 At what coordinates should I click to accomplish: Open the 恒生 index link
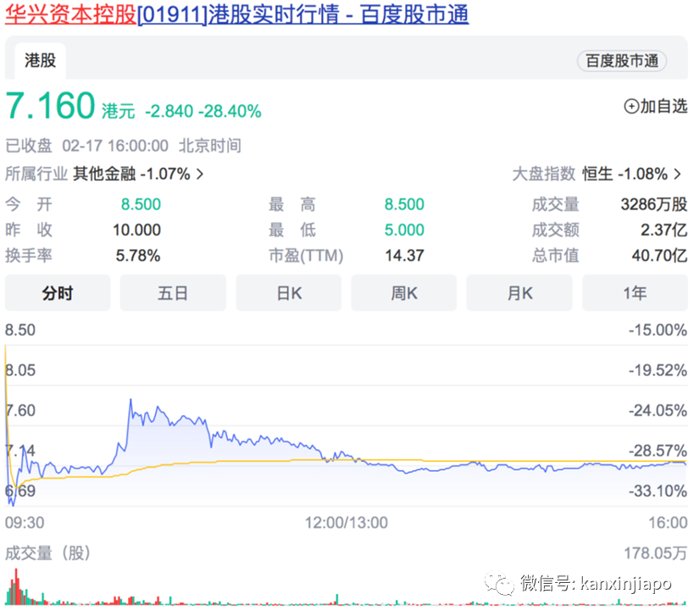[x=597, y=174]
